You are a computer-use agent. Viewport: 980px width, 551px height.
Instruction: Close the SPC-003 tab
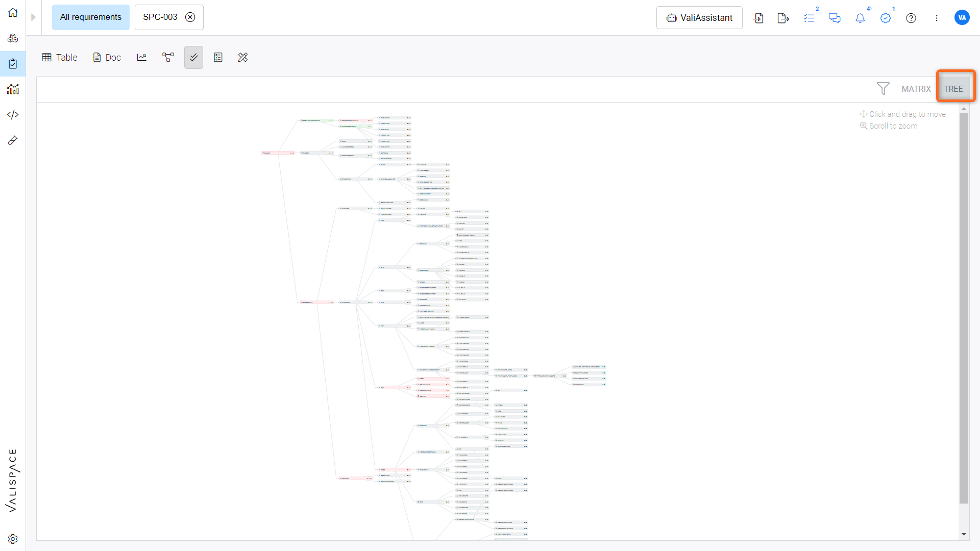190,17
